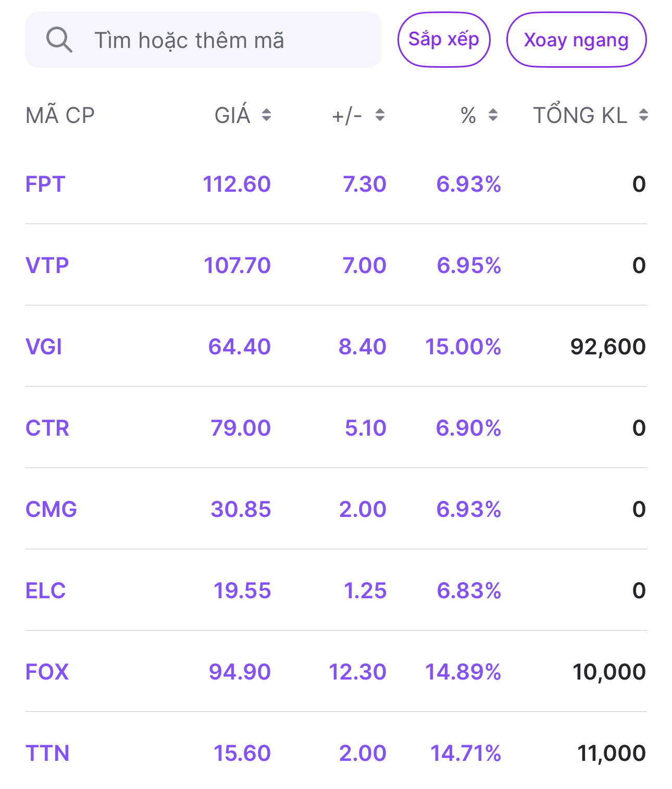Tap the CTR ticker symbol

coord(47,428)
